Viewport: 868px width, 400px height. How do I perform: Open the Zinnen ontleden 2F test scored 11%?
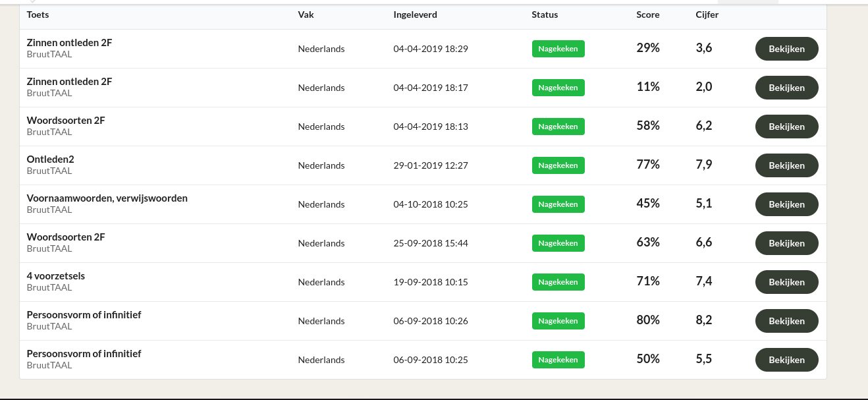click(786, 88)
